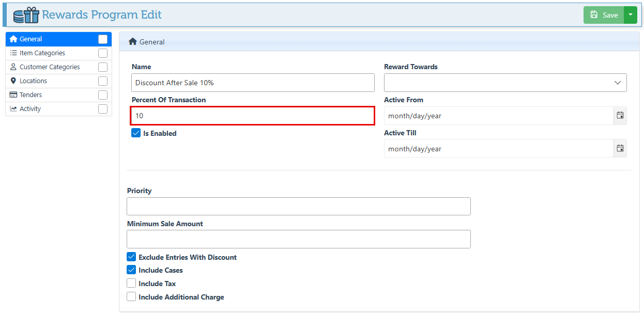Image resolution: width=644 pixels, height=314 pixels.
Task: Click the Percent Of Transaction field
Action: (x=252, y=116)
